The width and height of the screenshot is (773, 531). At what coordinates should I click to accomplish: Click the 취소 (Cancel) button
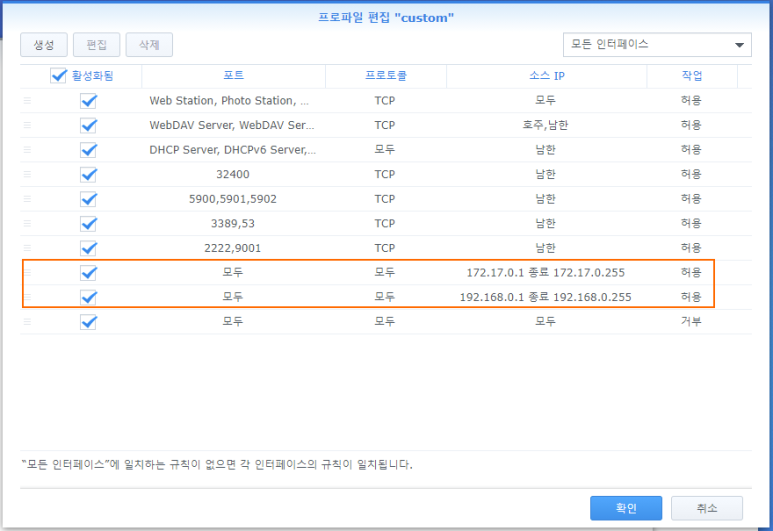click(707, 508)
